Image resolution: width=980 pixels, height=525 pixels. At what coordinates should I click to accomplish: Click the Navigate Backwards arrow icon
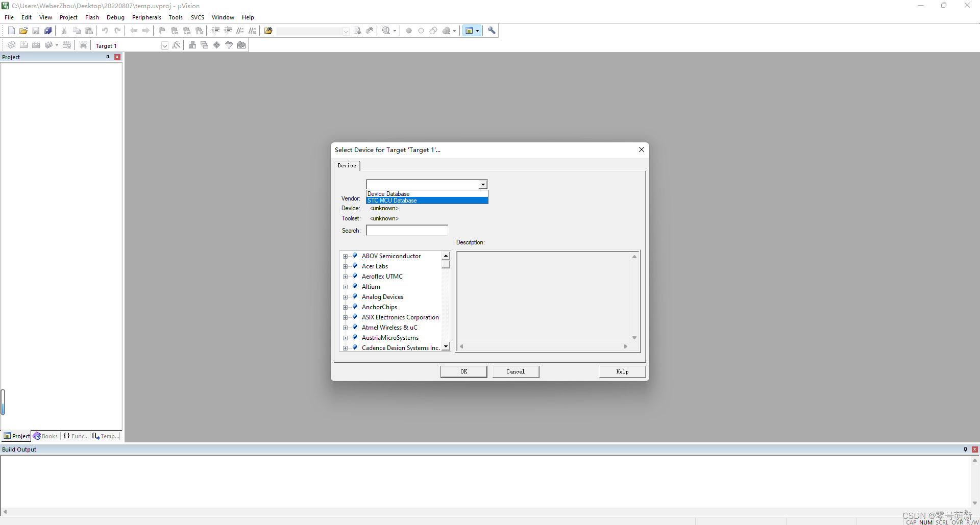coord(134,31)
